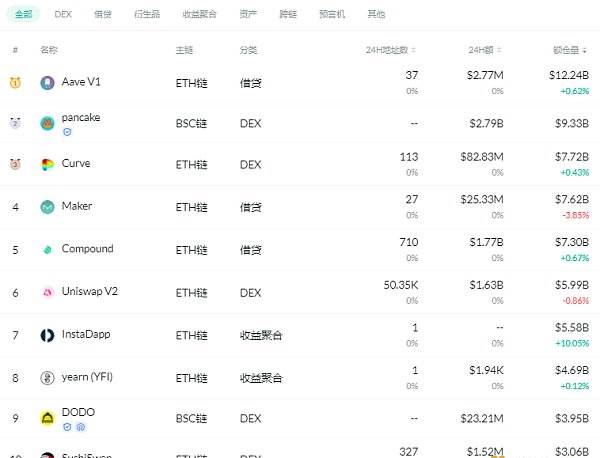Viewport: 600px width, 458px height.
Task: Click Curve 24H volume $82.83M
Action: click(x=482, y=157)
